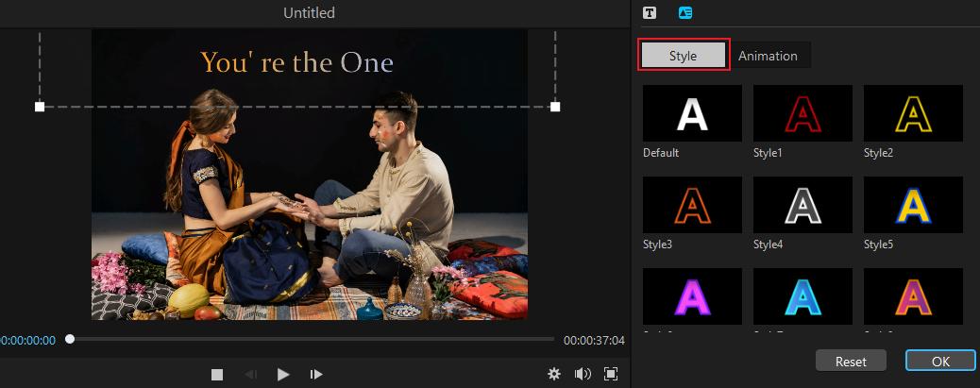Click the playback progress slider handle
The width and height of the screenshot is (980, 388).
click(70, 339)
